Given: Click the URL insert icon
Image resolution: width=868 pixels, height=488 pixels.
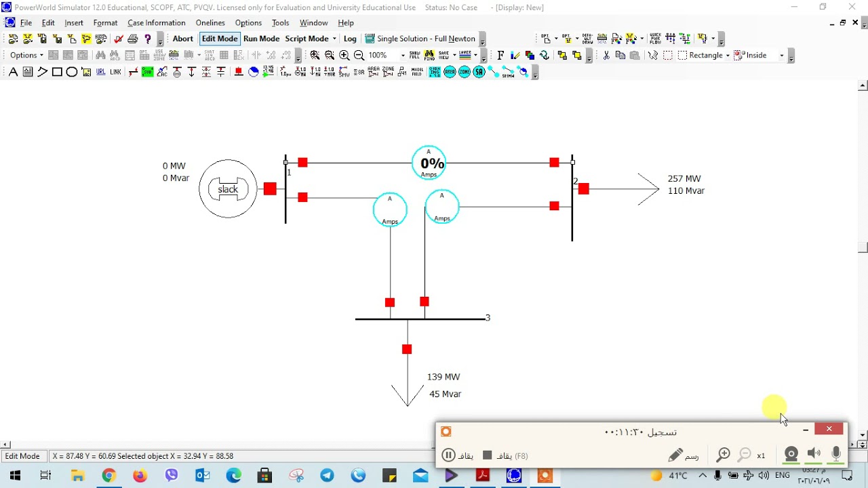Looking at the screenshot, I should [100, 72].
